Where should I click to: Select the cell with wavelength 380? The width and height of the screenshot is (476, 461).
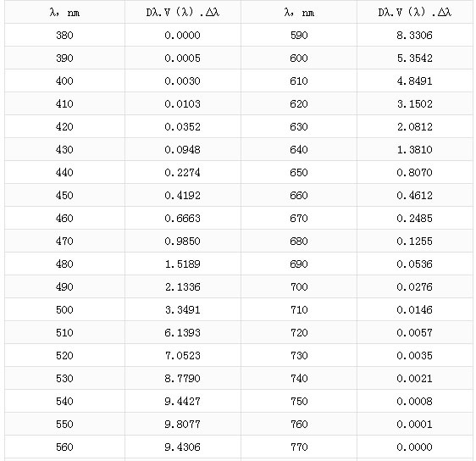click(x=64, y=36)
